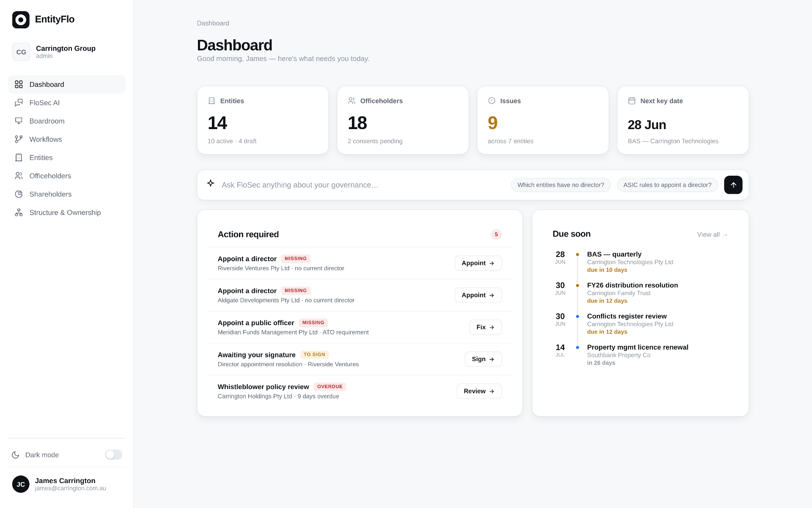812x508 pixels.
Task: Open the Entities summary card showing 14
Action: (263, 120)
